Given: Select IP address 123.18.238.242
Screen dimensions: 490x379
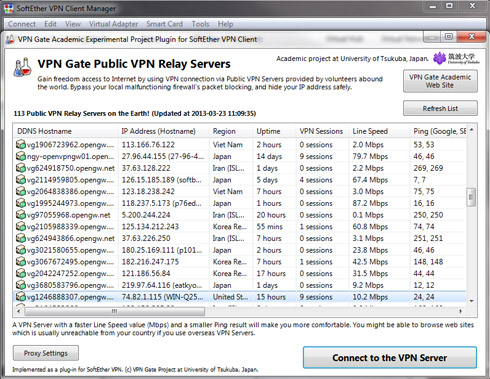Looking at the screenshot, I should click(x=148, y=191).
